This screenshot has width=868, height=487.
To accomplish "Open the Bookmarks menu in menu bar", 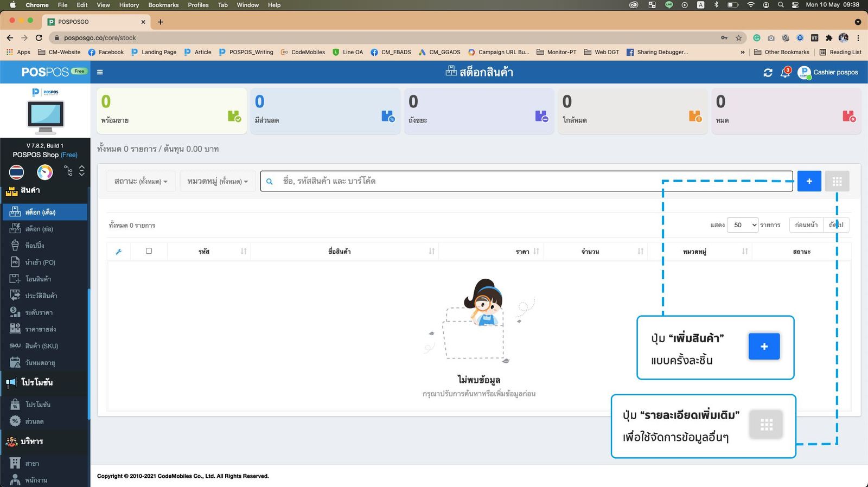I will [x=163, y=5].
